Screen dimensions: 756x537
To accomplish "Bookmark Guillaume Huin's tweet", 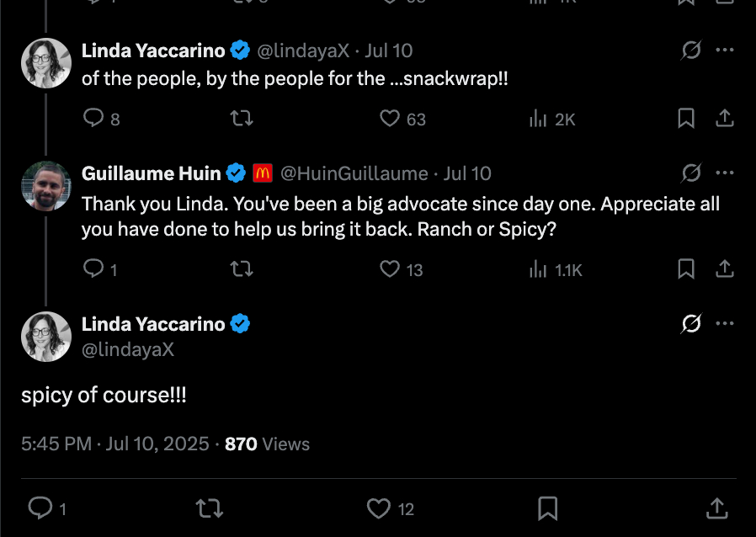I will [686, 269].
